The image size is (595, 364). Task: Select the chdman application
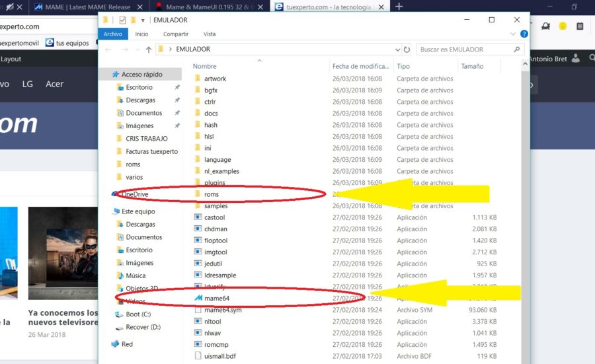[216, 229]
